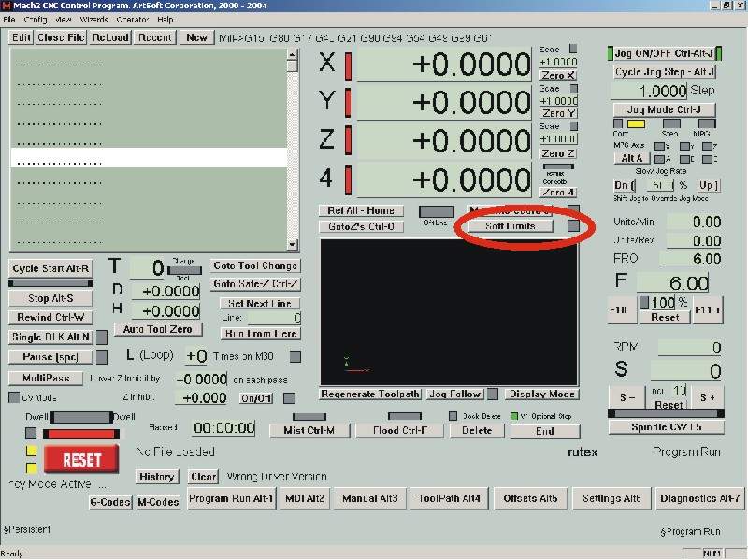
Task: Click the yellow jog mode indicator
Action: pos(636,124)
